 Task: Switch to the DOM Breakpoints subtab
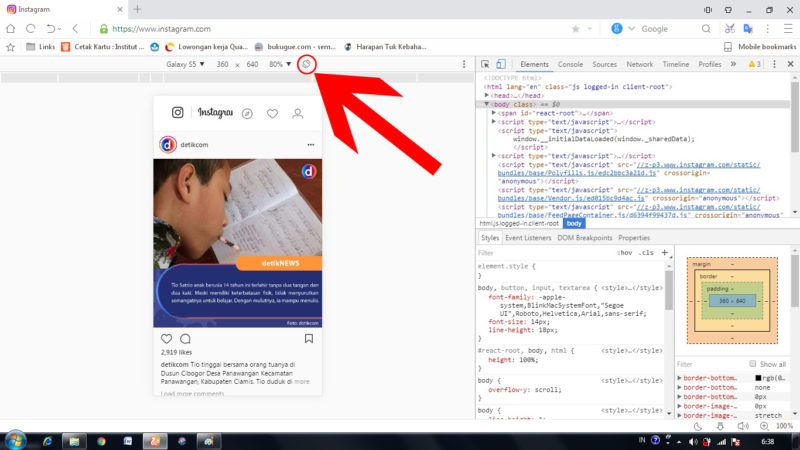tap(585, 238)
